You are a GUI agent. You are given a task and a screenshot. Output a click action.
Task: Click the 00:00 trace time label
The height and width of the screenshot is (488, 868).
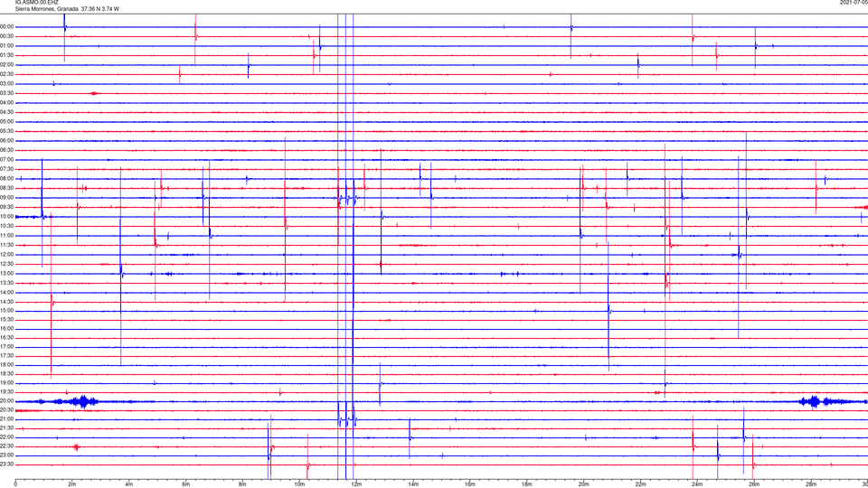click(7, 26)
